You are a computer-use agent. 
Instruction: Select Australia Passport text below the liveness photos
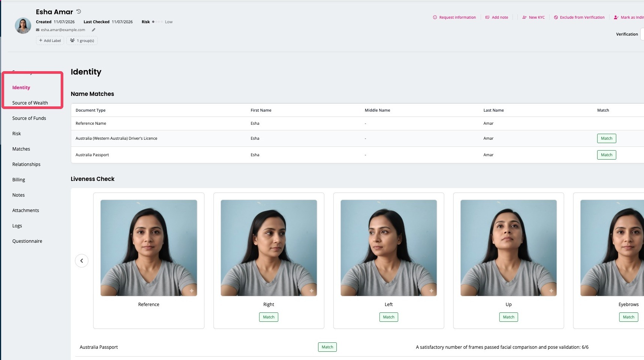click(99, 347)
